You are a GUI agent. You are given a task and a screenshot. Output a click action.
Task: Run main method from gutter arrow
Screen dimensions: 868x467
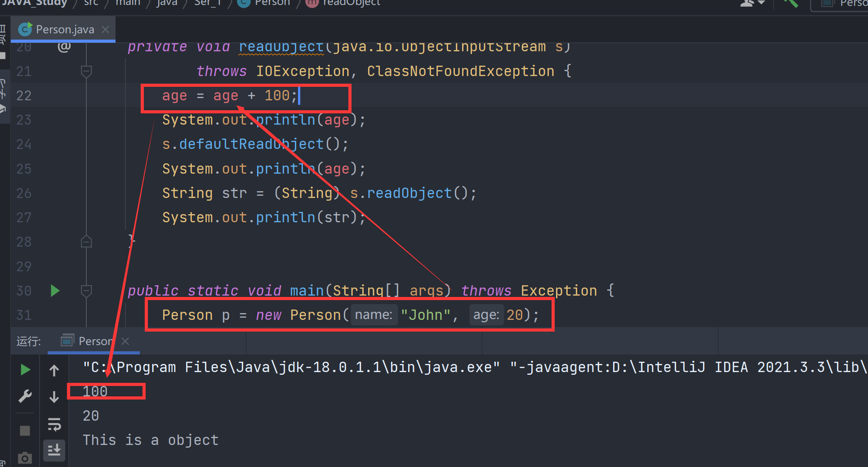pos(55,291)
